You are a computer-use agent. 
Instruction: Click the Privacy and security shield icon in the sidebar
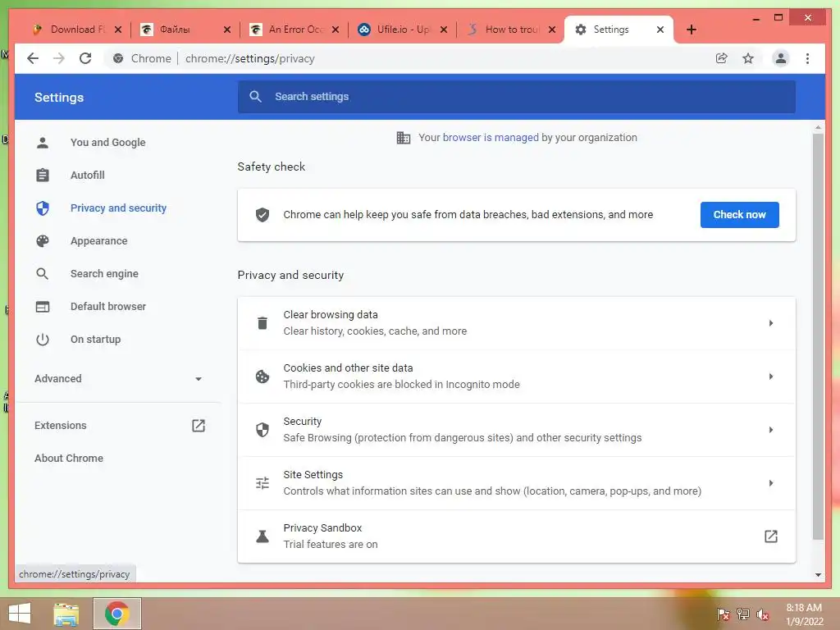tap(43, 208)
